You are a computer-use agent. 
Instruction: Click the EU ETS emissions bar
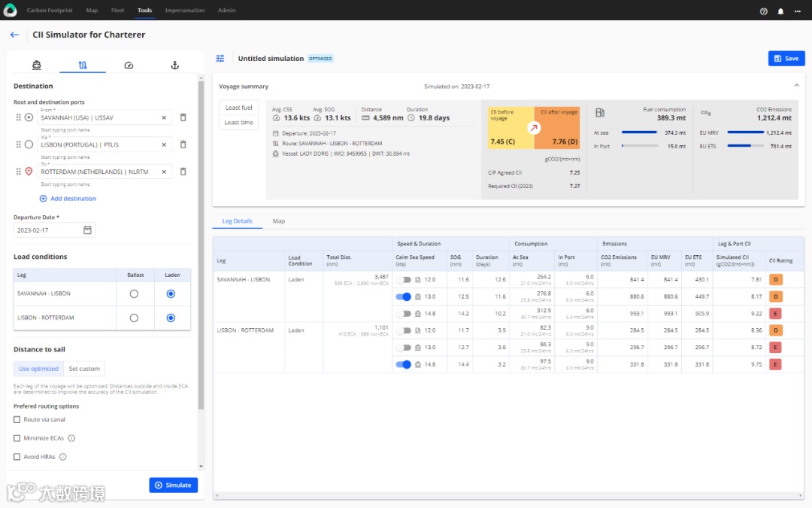745,146
